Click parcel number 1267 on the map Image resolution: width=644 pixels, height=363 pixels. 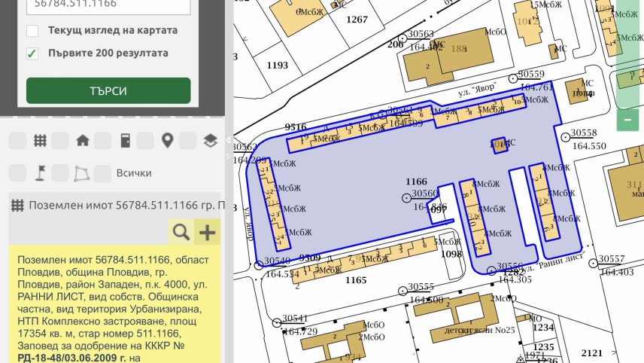click(357, 20)
